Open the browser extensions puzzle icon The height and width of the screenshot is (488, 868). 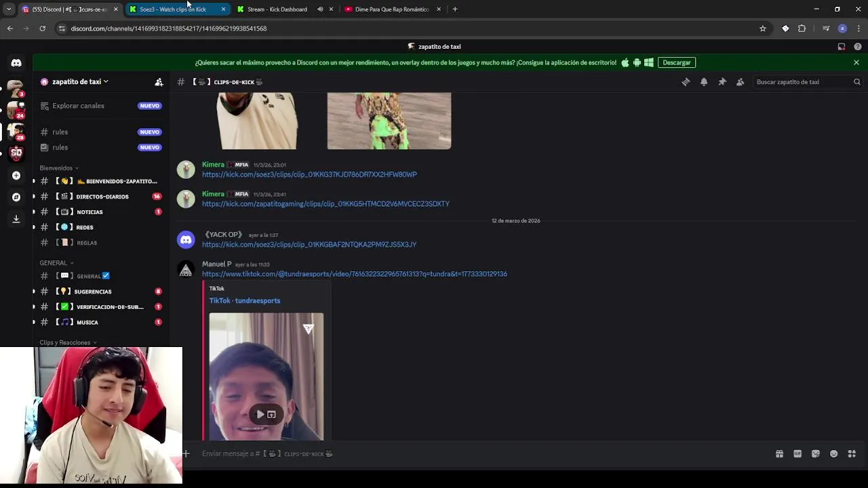click(x=802, y=28)
